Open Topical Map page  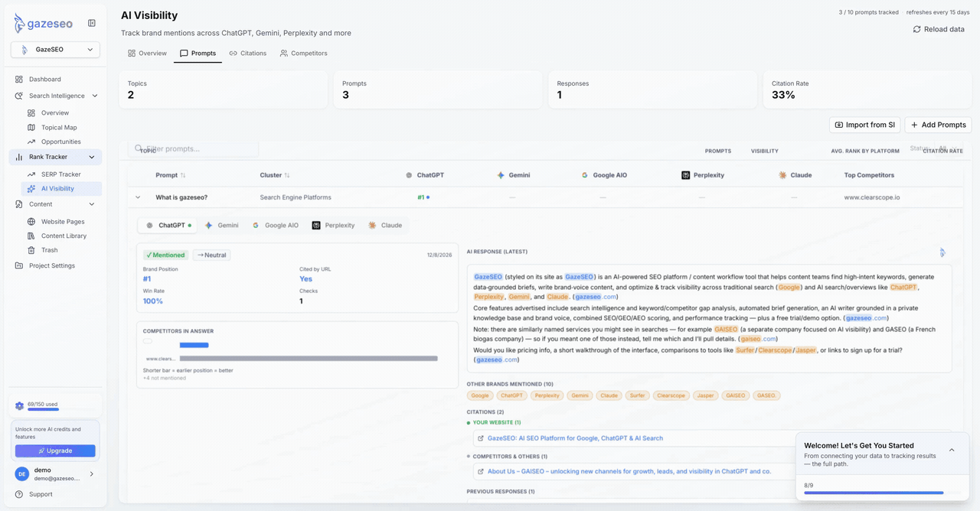pyautogui.click(x=59, y=128)
